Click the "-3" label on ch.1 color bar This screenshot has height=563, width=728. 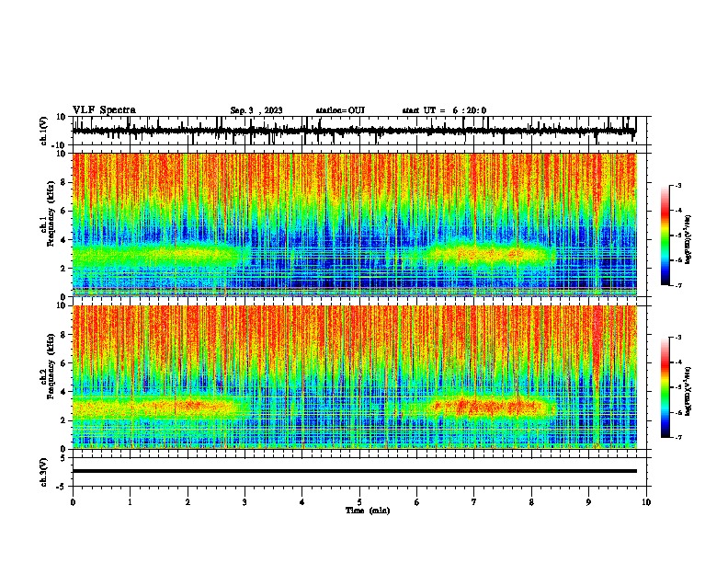point(677,185)
